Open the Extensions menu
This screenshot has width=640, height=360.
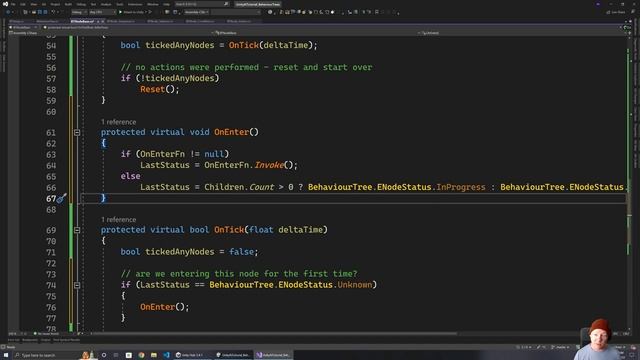point(135,4)
